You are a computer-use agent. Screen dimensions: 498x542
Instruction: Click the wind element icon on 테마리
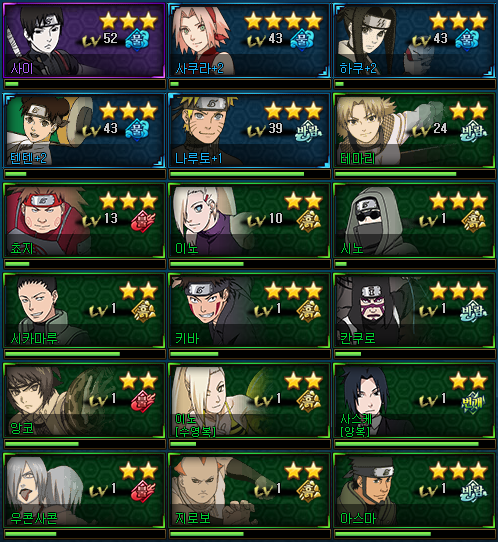click(473, 131)
